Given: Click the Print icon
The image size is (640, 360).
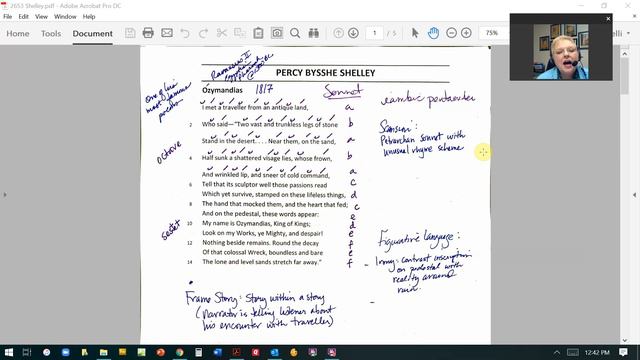Looking at the screenshot, I should 148,33.
